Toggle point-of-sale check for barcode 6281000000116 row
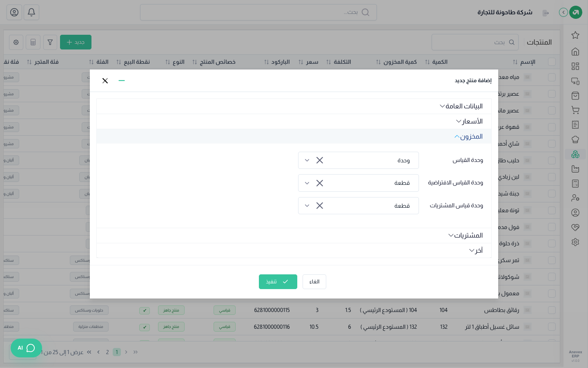The image size is (588, 368). pos(145,327)
